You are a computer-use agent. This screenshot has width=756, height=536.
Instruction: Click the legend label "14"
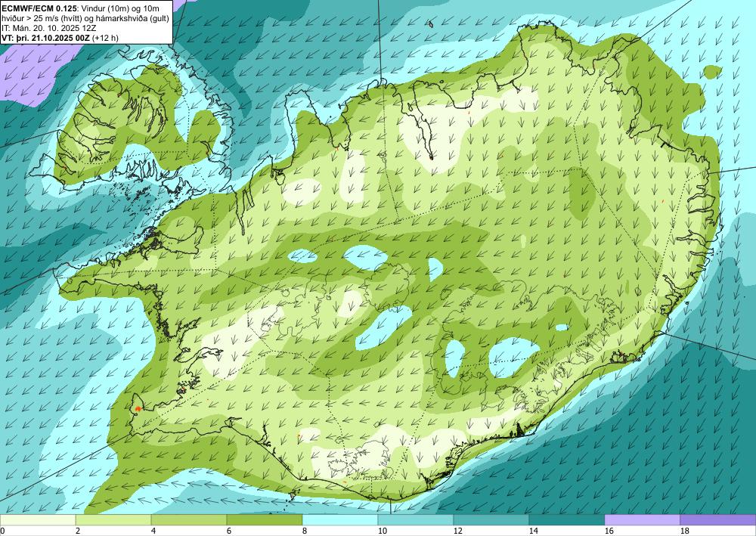click(533, 531)
